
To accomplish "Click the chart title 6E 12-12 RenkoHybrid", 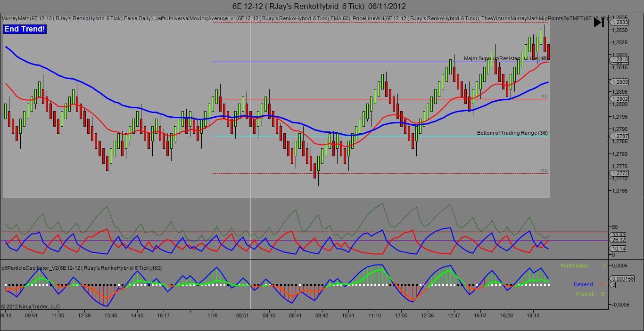I will pyautogui.click(x=319, y=6).
